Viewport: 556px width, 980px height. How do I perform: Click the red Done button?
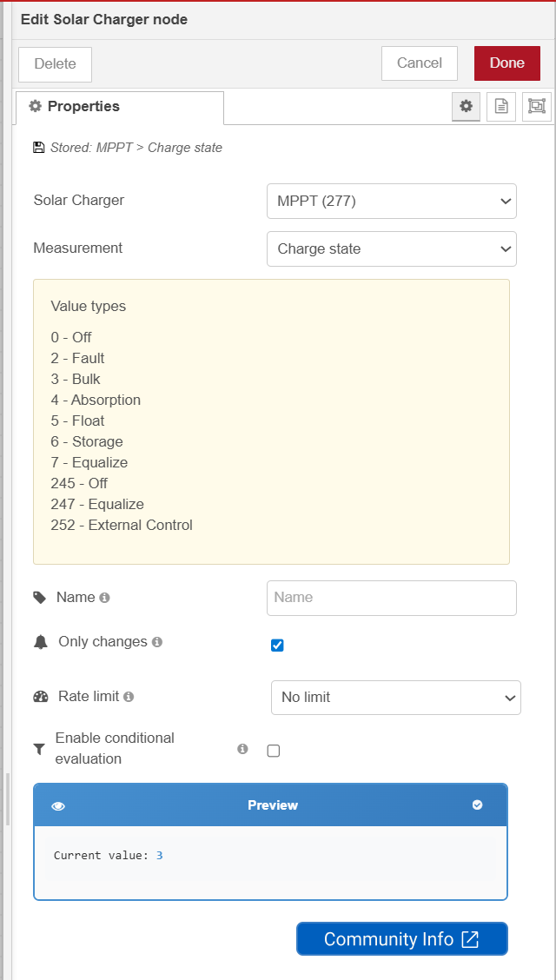[507, 63]
